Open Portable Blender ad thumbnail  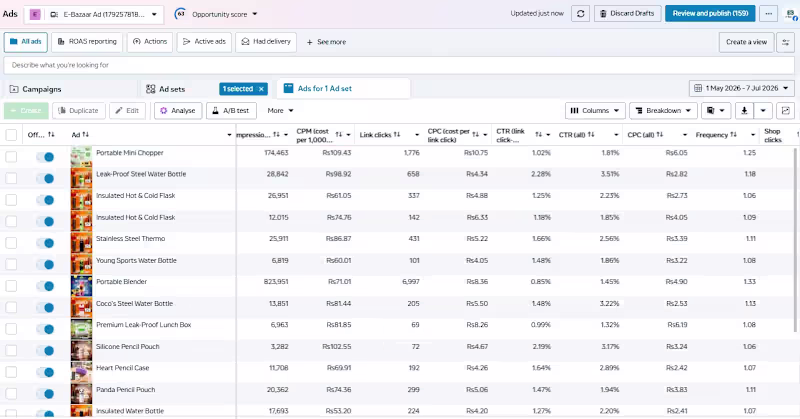pos(81,286)
